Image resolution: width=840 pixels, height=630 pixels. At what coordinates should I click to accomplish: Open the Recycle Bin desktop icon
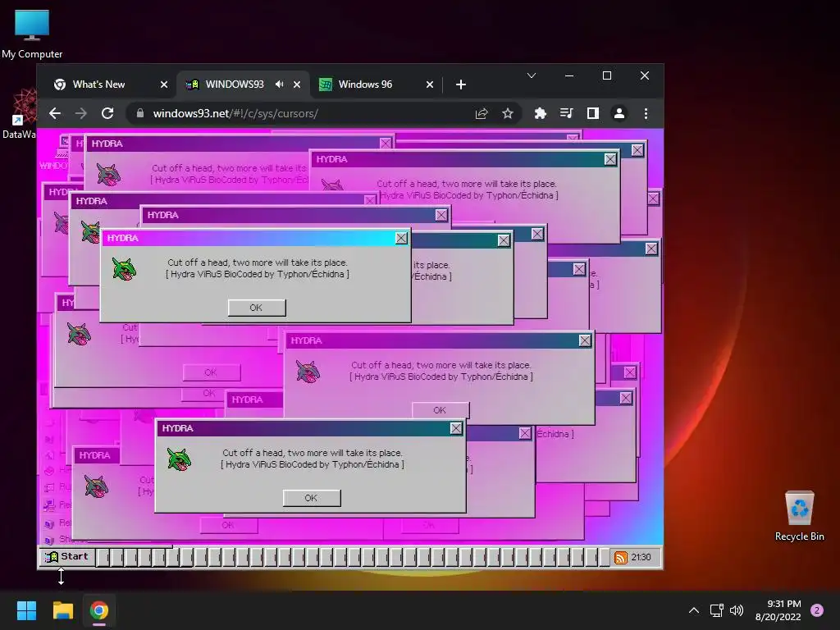[799, 516]
